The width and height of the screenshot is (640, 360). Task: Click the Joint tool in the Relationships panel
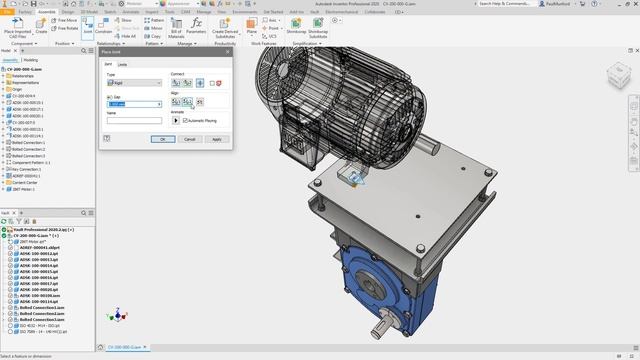[87, 27]
